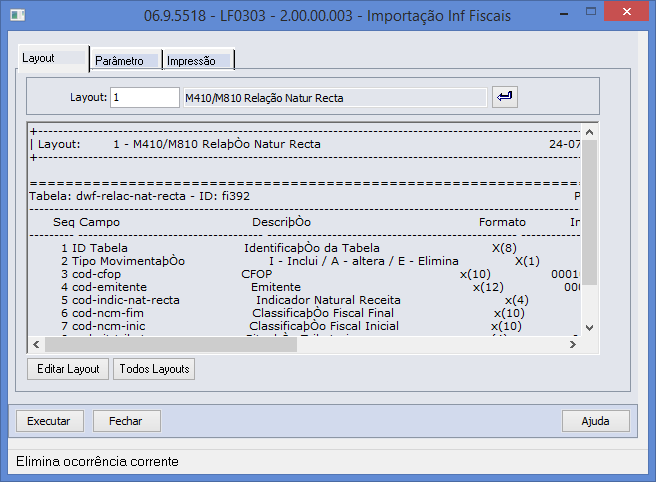Screen dimensions: 657x482
Task: Select the row '3 cod-cfop'
Action: click(304, 274)
